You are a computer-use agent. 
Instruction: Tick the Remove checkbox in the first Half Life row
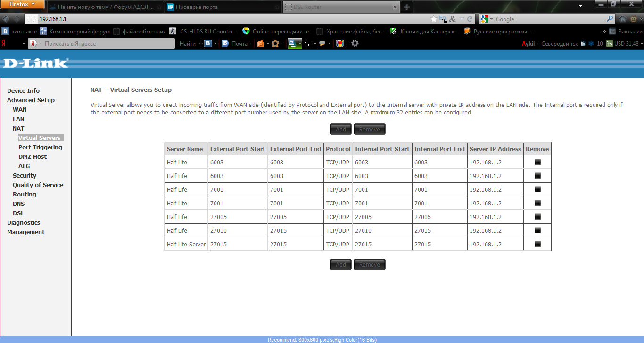pyautogui.click(x=537, y=162)
